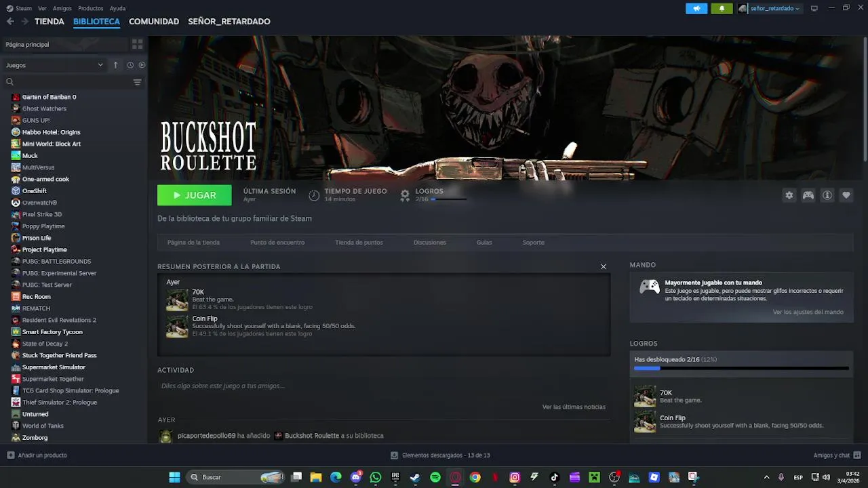Toggle the ready-to-play filter icon
868x488 pixels.
(x=142, y=65)
